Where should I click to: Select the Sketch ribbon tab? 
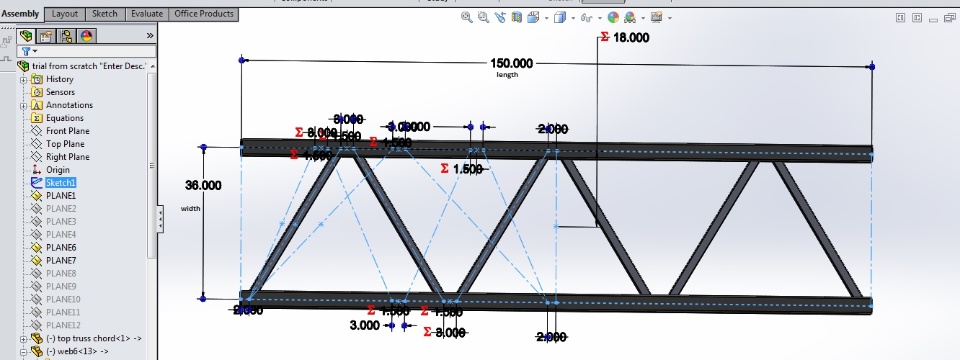[105, 14]
